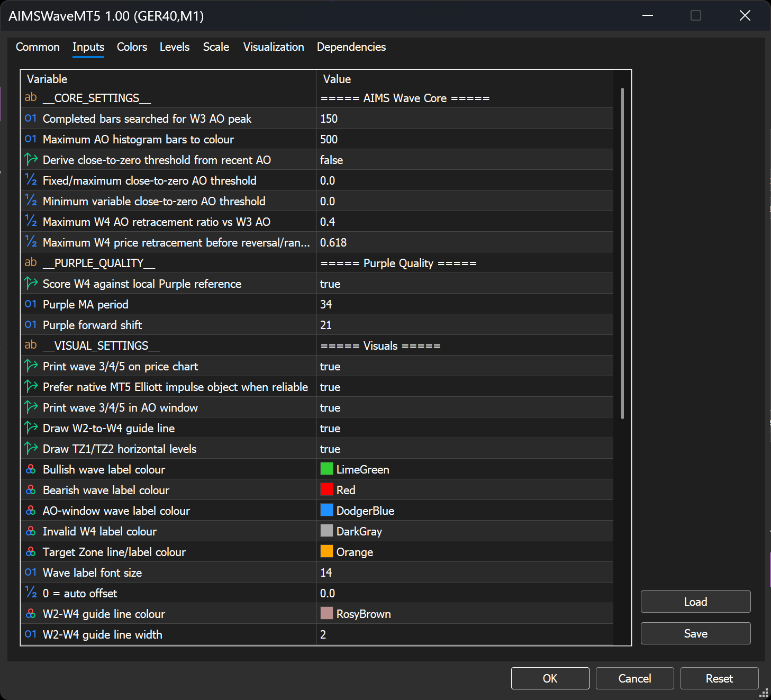The image size is (771, 700).
Task: Click the fraction icon beside Minimum variable close-to-zero threshold
Action: click(x=31, y=201)
